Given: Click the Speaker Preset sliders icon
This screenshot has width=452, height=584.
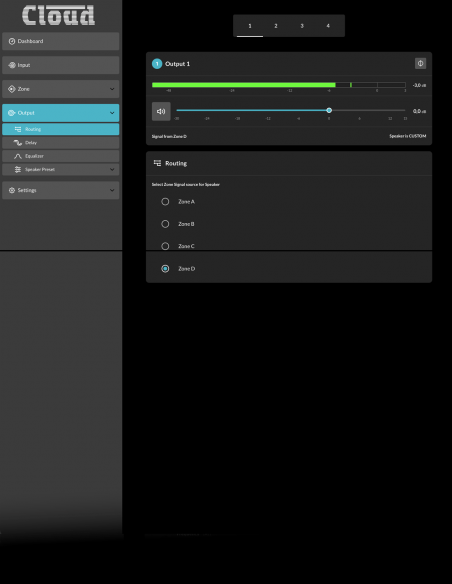Looking at the screenshot, I should (x=18, y=169).
